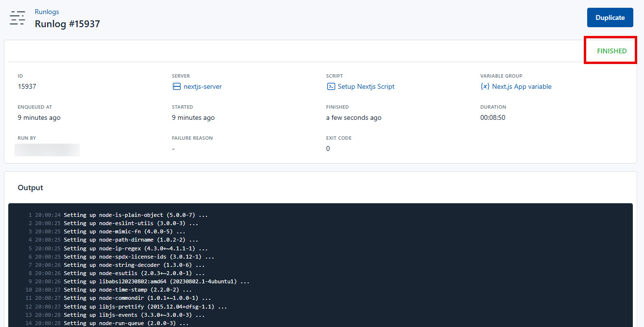Click the terminal icon before Setup Nextjs Script
The height and width of the screenshot is (327, 644).
[x=331, y=86]
